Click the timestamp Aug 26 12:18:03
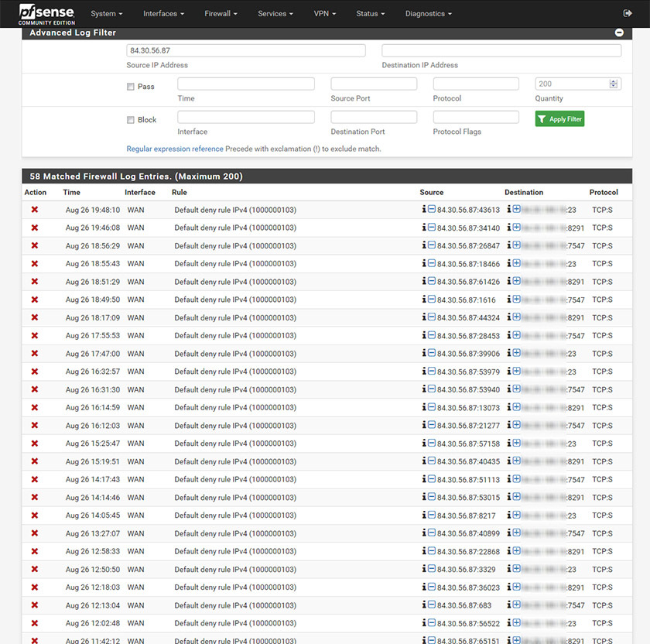 click(92, 587)
